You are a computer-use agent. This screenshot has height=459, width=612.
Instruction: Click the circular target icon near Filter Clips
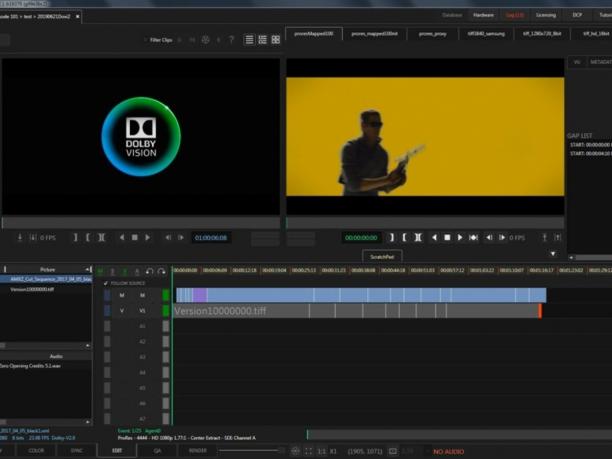pyautogui.click(x=206, y=40)
